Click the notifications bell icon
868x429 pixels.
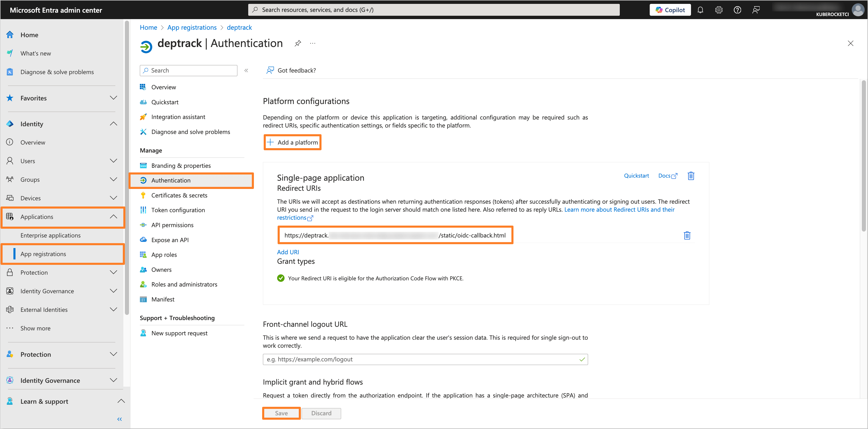coord(700,10)
